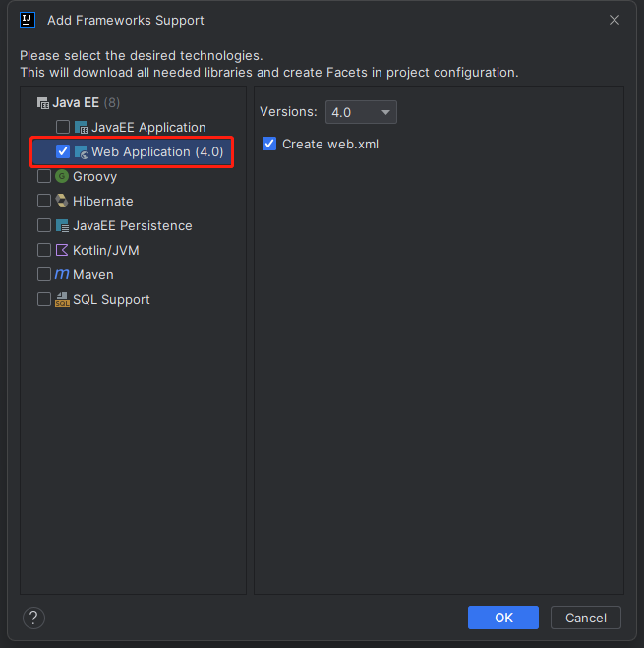Uncheck the Web Application (4.0) checkbox
This screenshot has width=644, height=648.
(63, 152)
